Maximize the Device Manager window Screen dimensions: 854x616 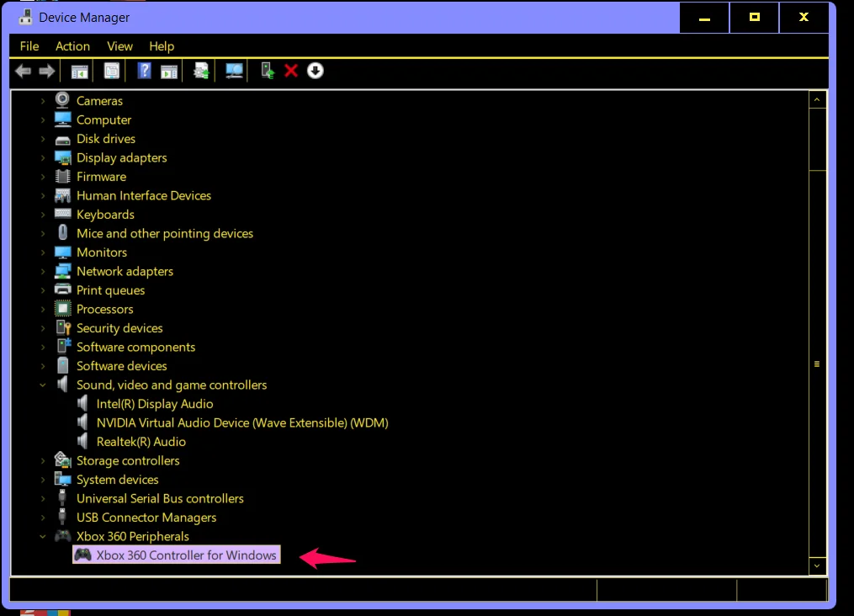tap(755, 18)
